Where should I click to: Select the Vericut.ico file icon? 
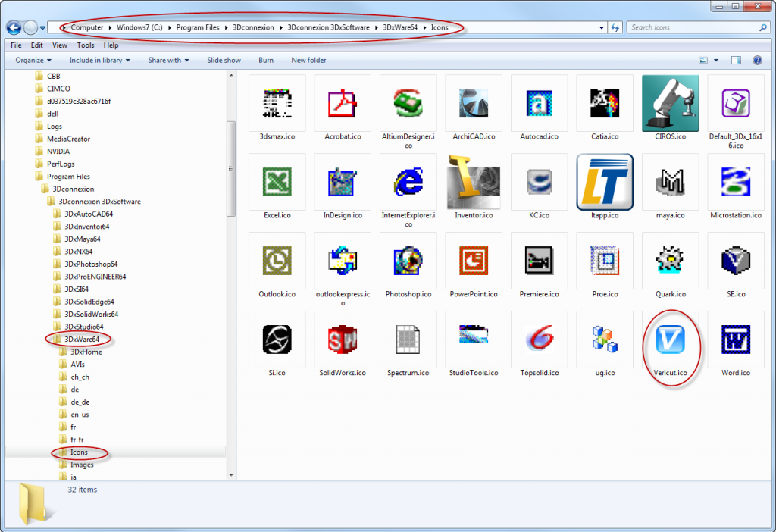point(671,340)
